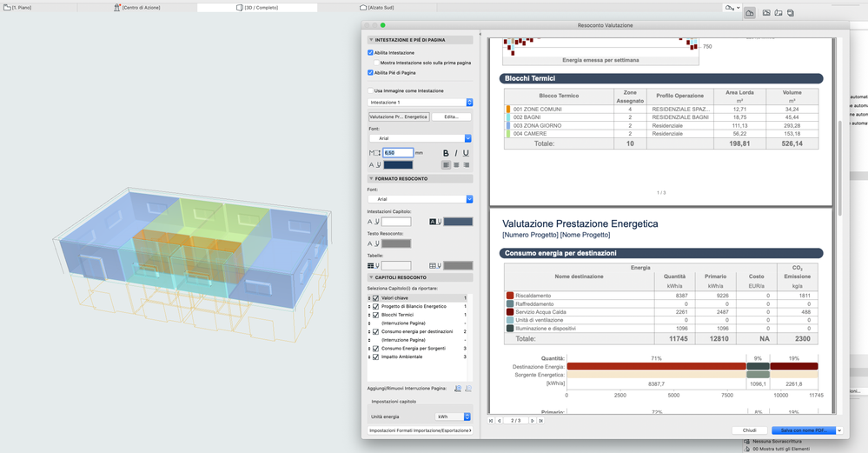The height and width of the screenshot is (453, 868).
Task: Open Salva con nome PDF arrow menu
Action: point(839,430)
